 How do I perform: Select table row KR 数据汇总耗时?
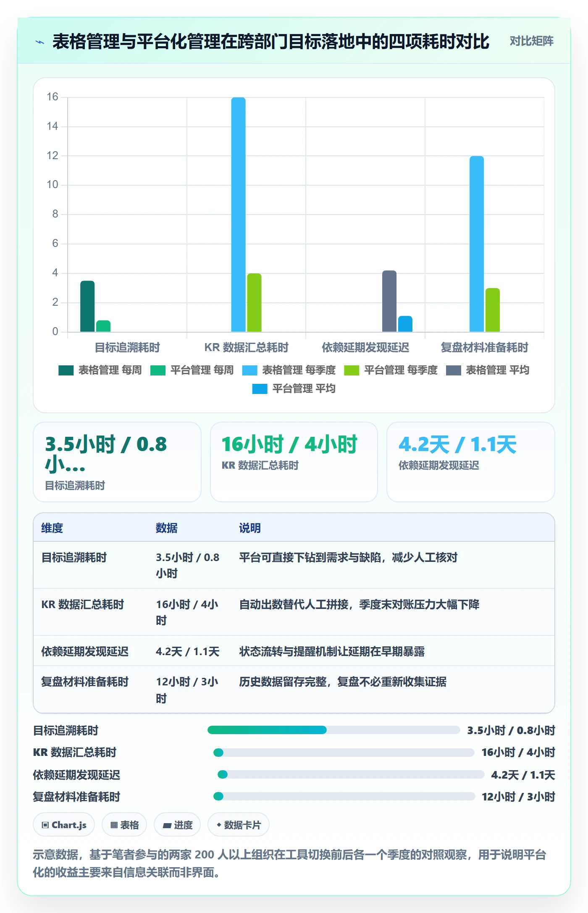click(294, 612)
